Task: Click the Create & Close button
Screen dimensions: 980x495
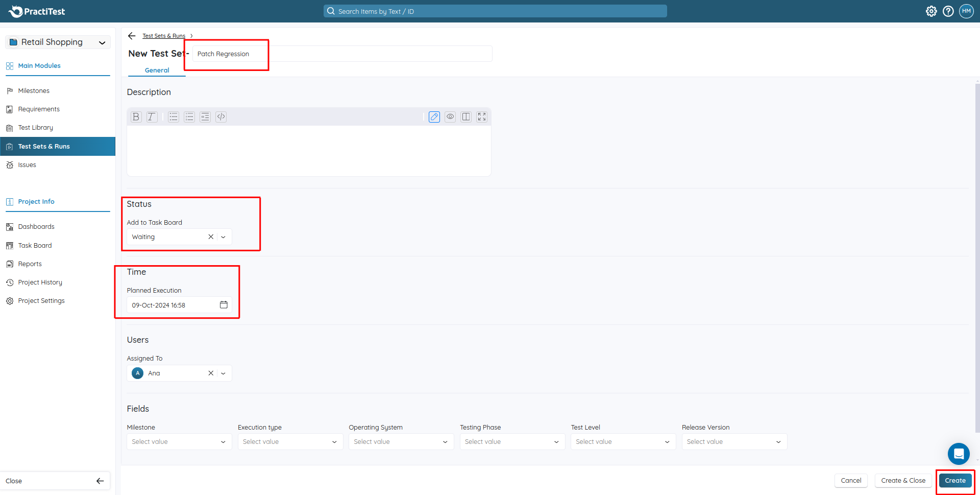Action: pos(903,481)
